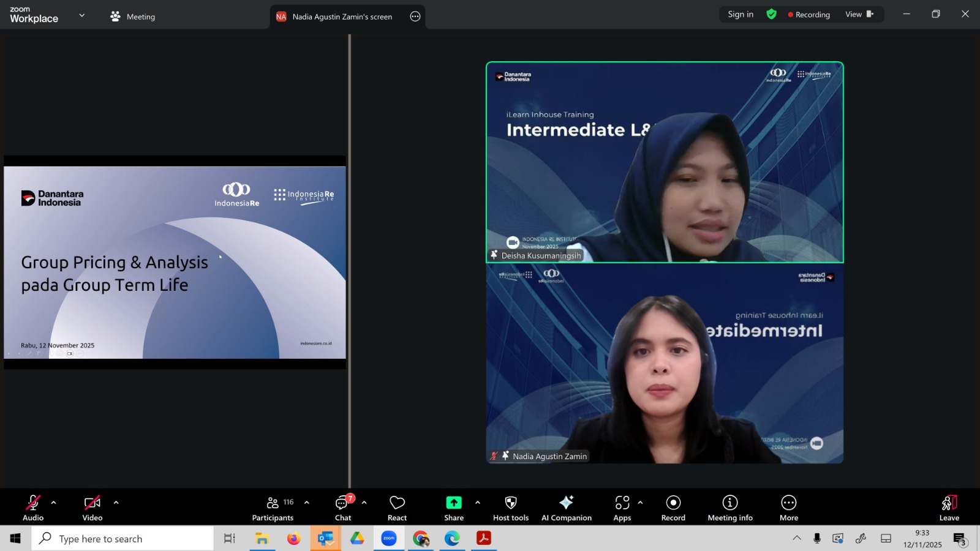Click the Sign in button
Screen dimensions: 980x551
[x=741, y=15]
